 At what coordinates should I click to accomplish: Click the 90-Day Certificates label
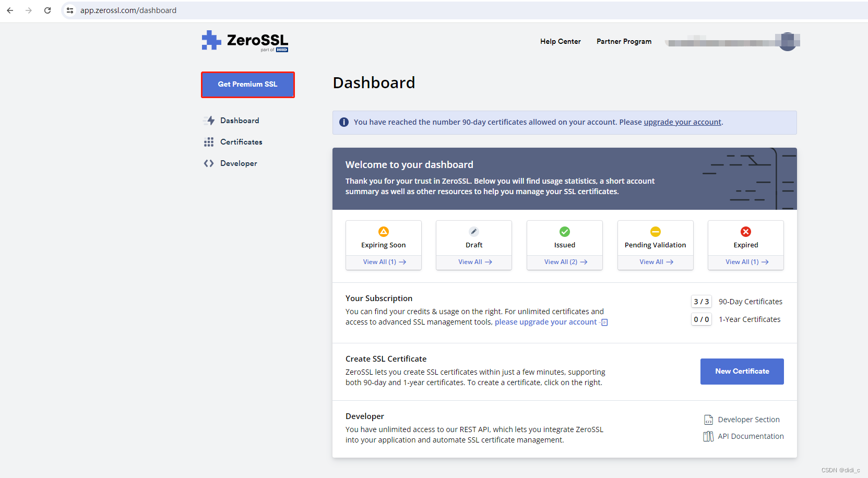[x=751, y=302]
